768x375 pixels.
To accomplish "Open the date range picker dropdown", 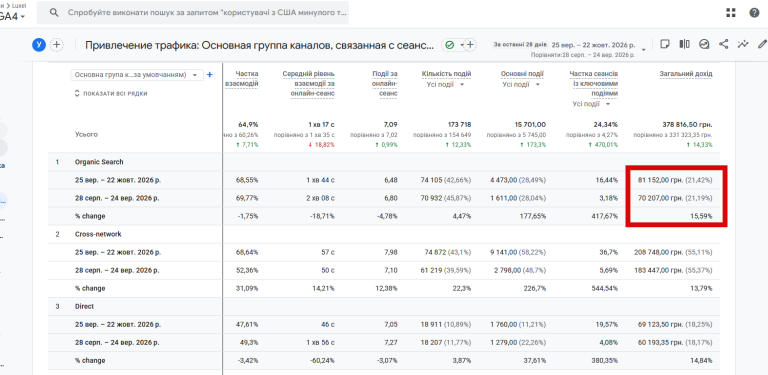I will 569,48.
